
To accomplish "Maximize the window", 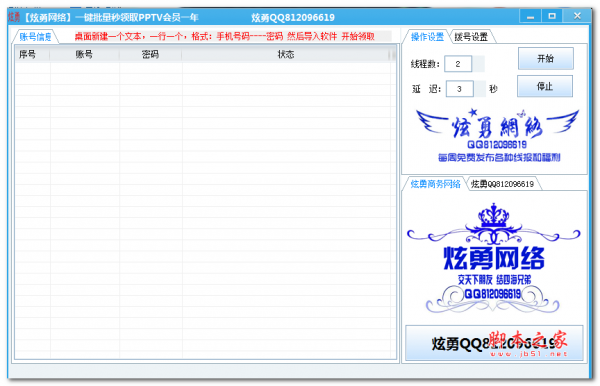I will [x=552, y=16].
